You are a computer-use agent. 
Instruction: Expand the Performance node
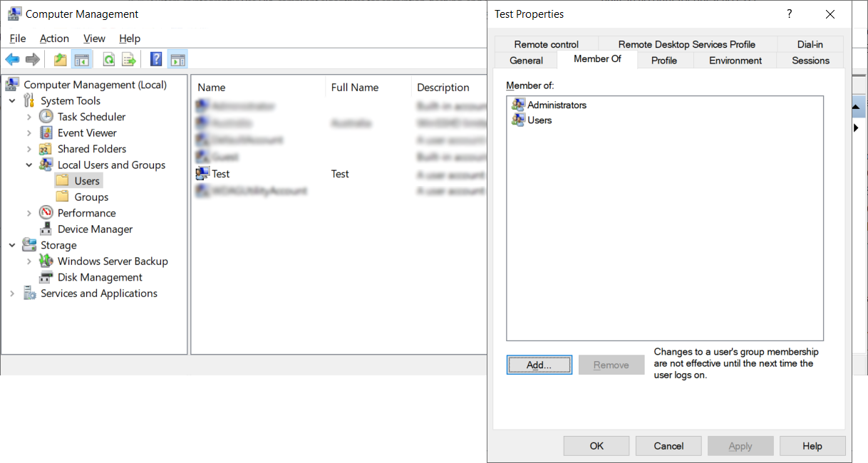pos(29,213)
